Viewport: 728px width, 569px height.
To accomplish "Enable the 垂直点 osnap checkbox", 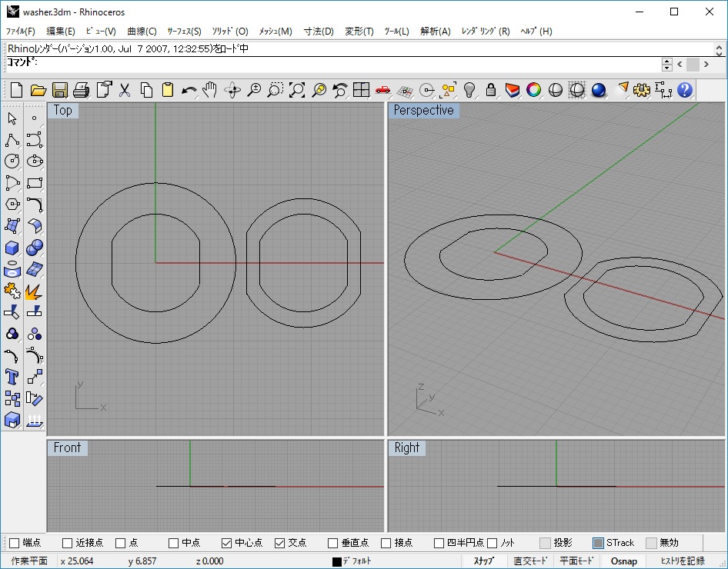I will [333, 543].
